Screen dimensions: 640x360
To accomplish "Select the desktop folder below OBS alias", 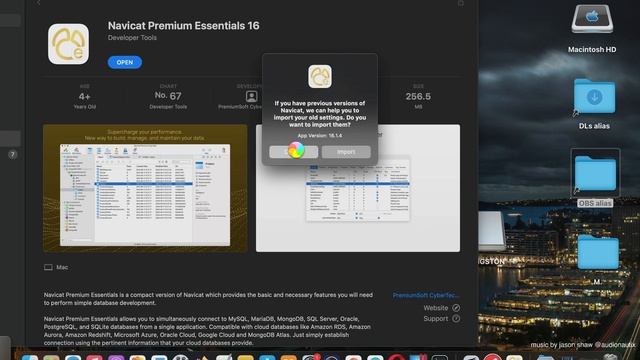I will (x=598, y=252).
